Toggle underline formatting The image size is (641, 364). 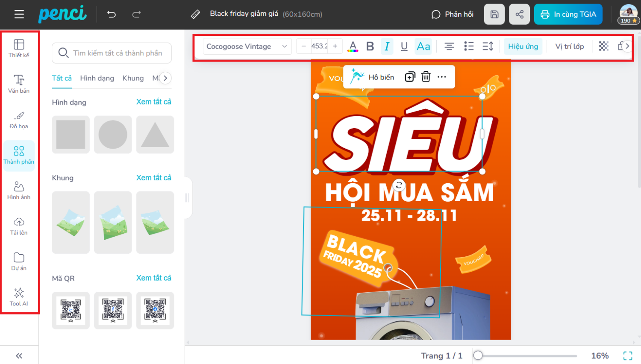pyautogui.click(x=404, y=46)
